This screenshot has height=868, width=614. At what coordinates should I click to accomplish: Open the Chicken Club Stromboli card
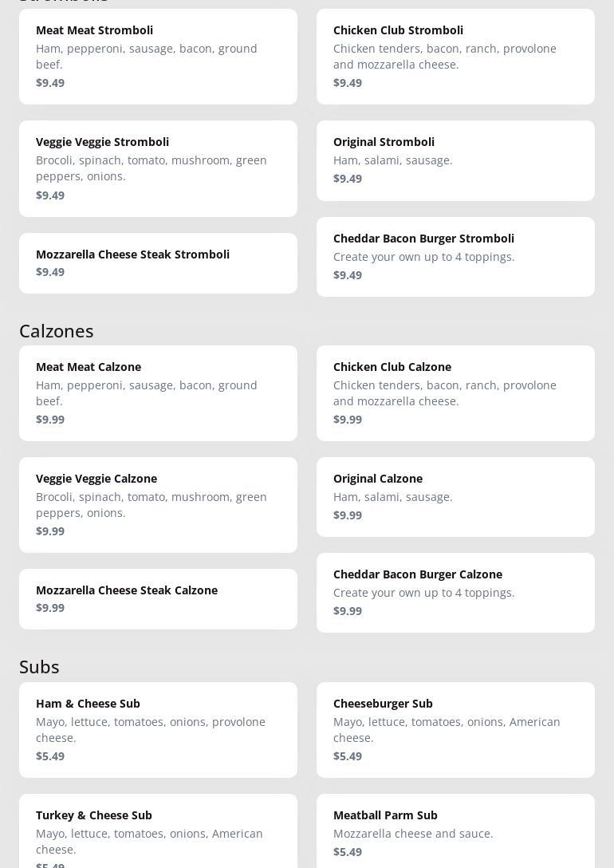(455, 57)
